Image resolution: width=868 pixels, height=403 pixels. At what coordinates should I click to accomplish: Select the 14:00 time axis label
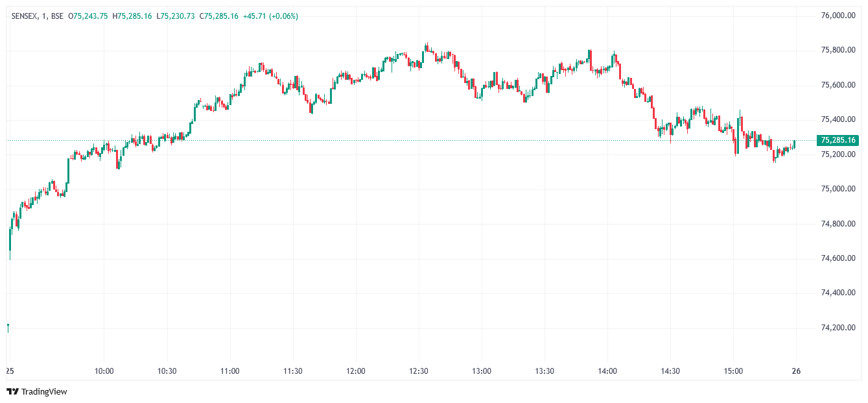pos(607,371)
